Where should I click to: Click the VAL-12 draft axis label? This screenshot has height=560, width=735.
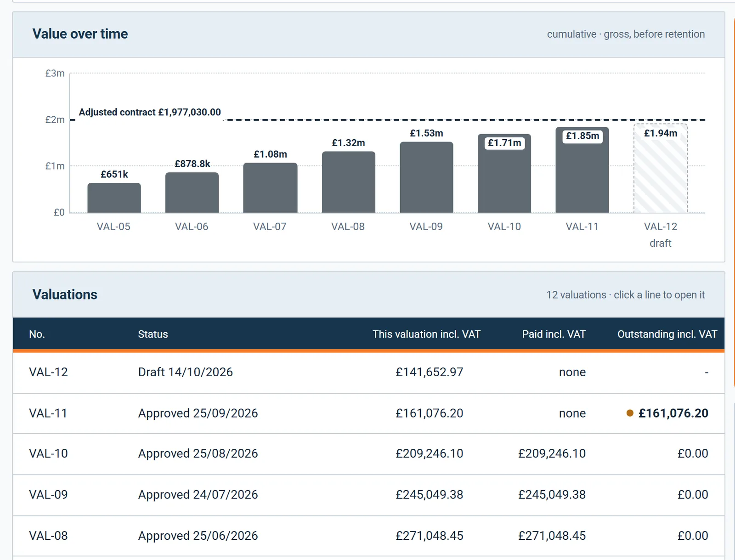pyautogui.click(x=661, y=235)
